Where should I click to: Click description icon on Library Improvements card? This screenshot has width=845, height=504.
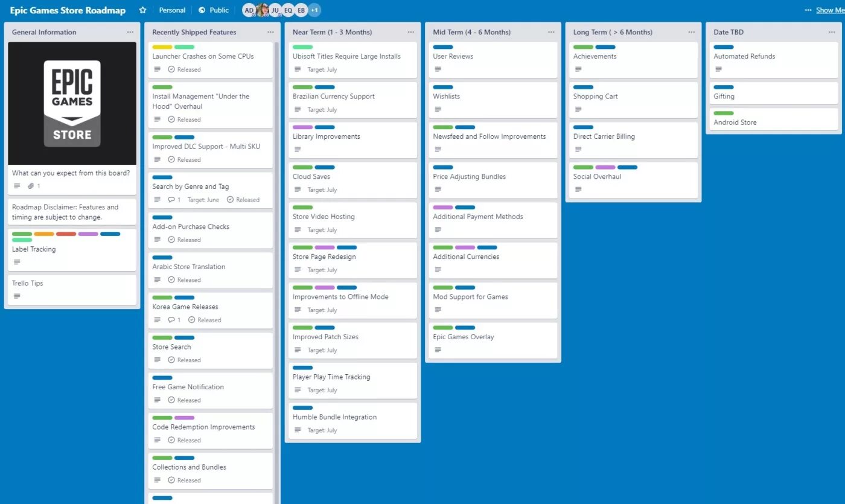(298, 150)
